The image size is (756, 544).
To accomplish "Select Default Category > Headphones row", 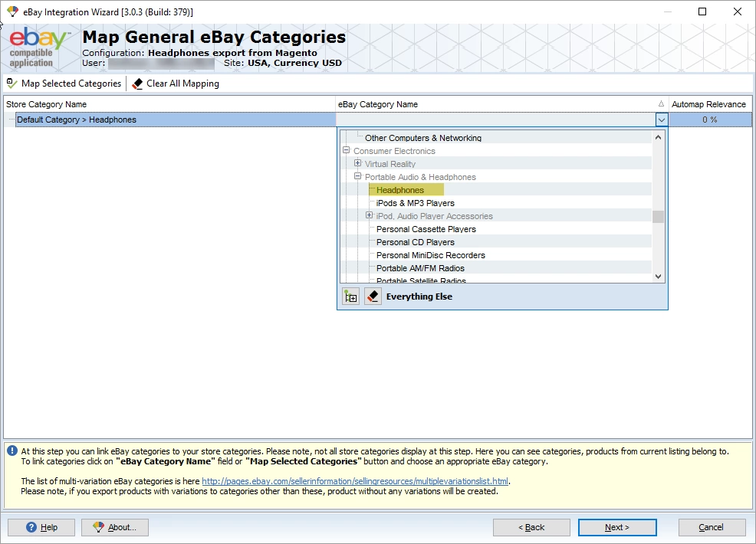I will [175, 120].
